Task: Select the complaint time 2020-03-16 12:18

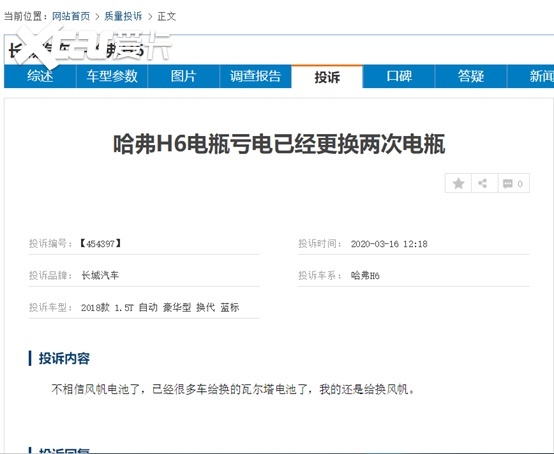Action: pyautogui.click(x=389, y=244)
